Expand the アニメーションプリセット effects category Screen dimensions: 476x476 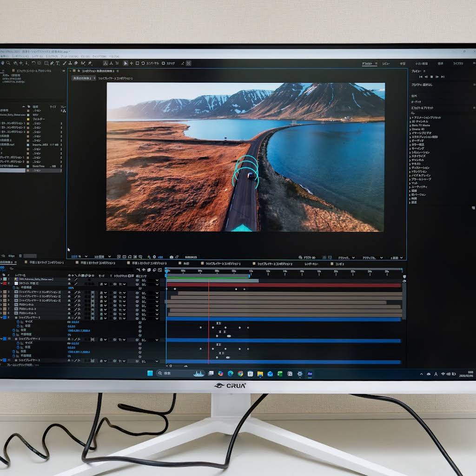coord(410,118)
